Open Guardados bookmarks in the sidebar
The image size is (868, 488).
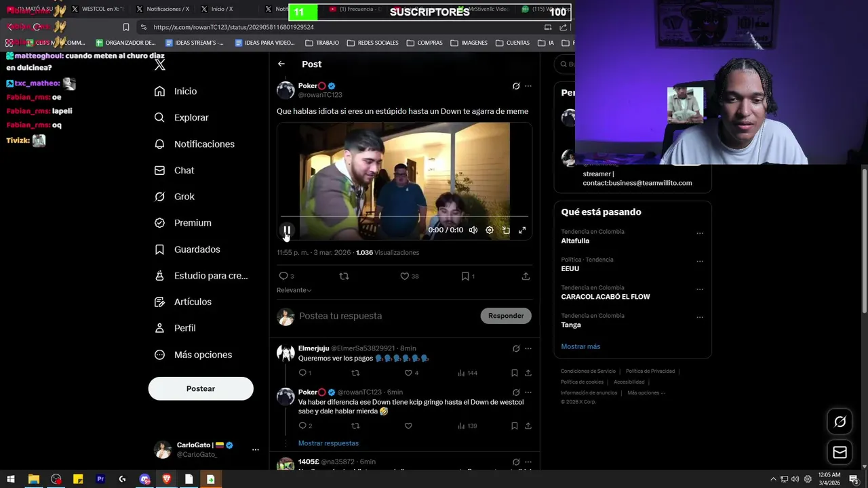coord(187,249)
